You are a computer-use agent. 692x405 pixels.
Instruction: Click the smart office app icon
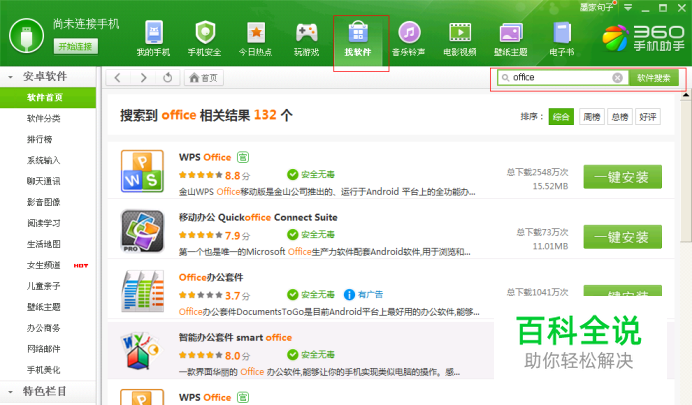(142, 351)
